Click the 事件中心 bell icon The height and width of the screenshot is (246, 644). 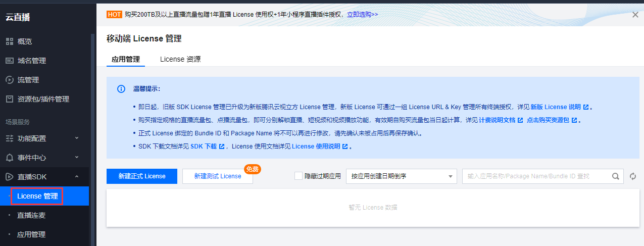coord(9,158)
